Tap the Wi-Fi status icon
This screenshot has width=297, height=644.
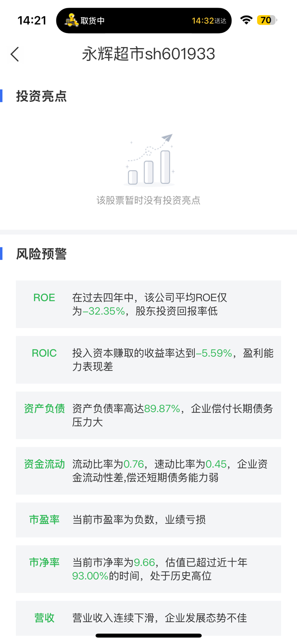(246, 20)
